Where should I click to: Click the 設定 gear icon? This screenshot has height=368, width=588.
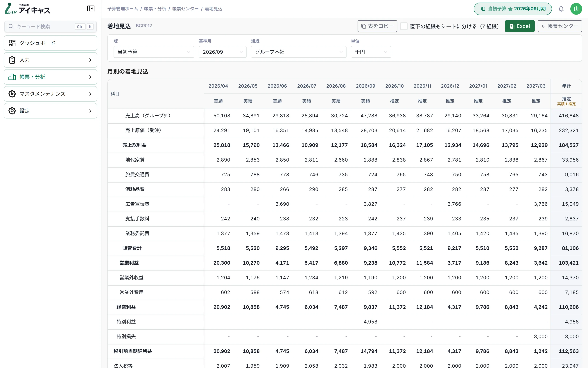12,111
